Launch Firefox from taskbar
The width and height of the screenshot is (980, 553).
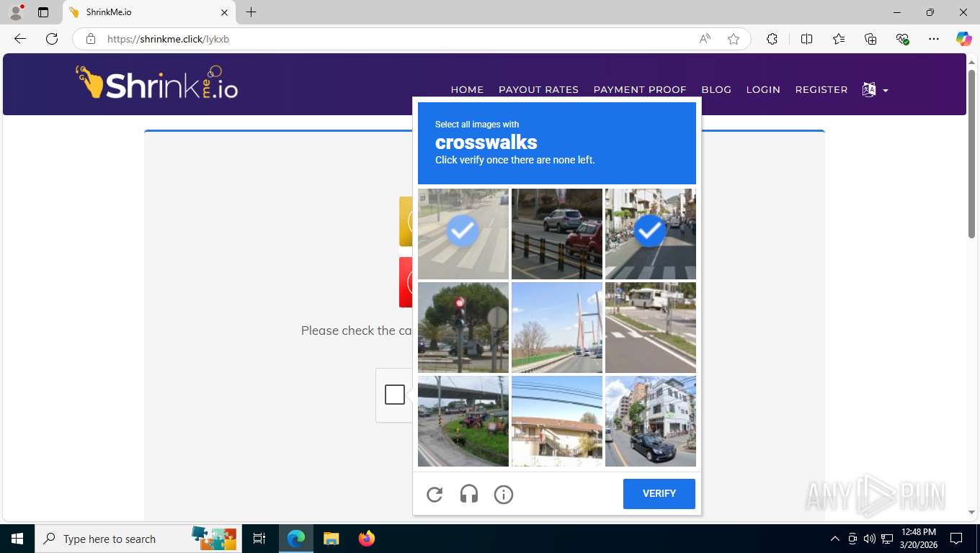click(x=367, y=539)
